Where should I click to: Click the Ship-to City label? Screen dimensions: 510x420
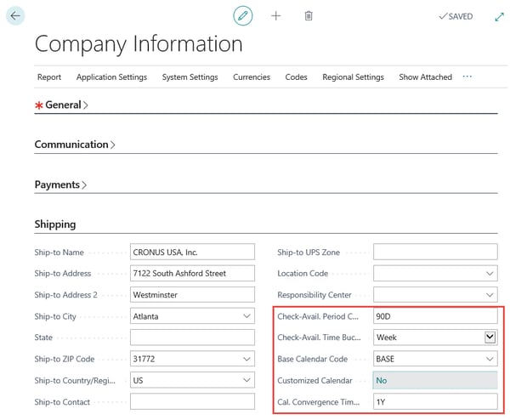(55, 316)
